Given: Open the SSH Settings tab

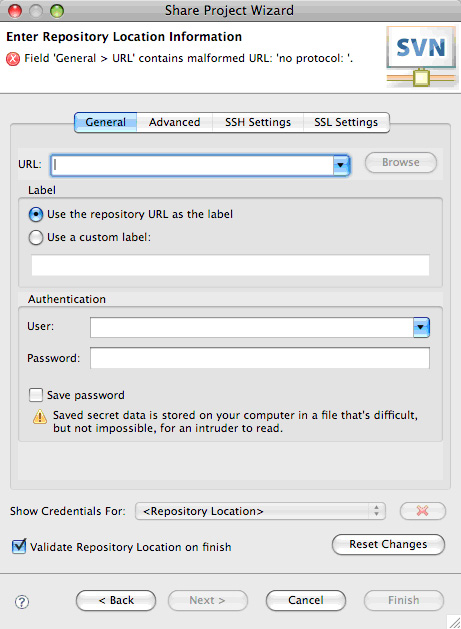Looking at the screenshot, I should (258, 122).
